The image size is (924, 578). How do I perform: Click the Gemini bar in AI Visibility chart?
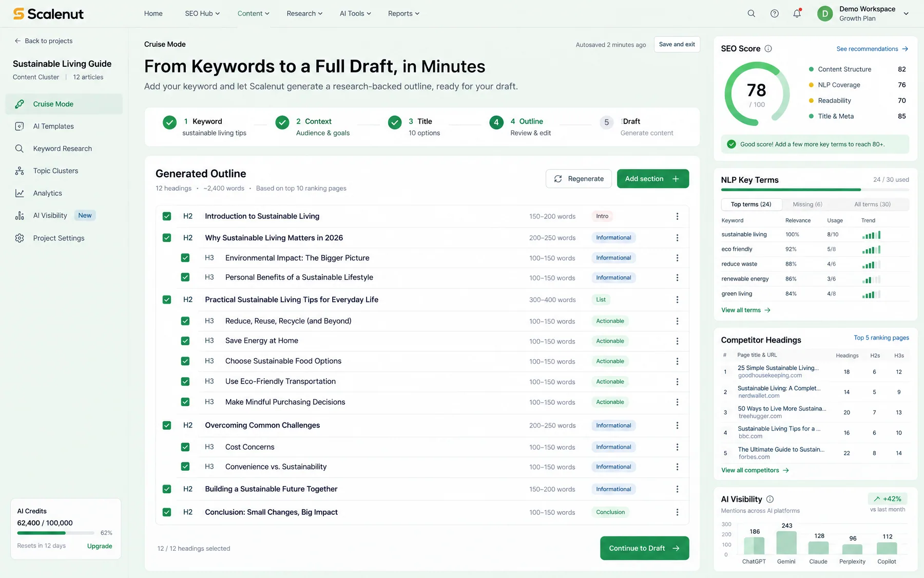coord(786,543)
